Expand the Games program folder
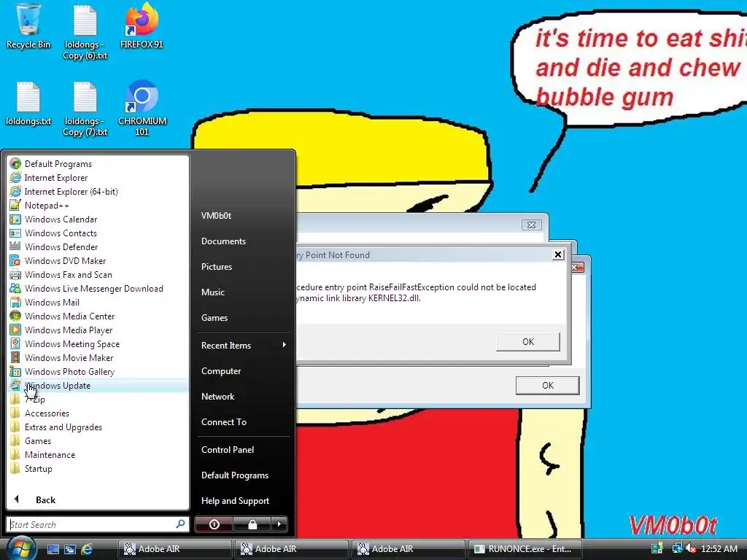Viewport: 747px width, 560px height. coord(98,440)
